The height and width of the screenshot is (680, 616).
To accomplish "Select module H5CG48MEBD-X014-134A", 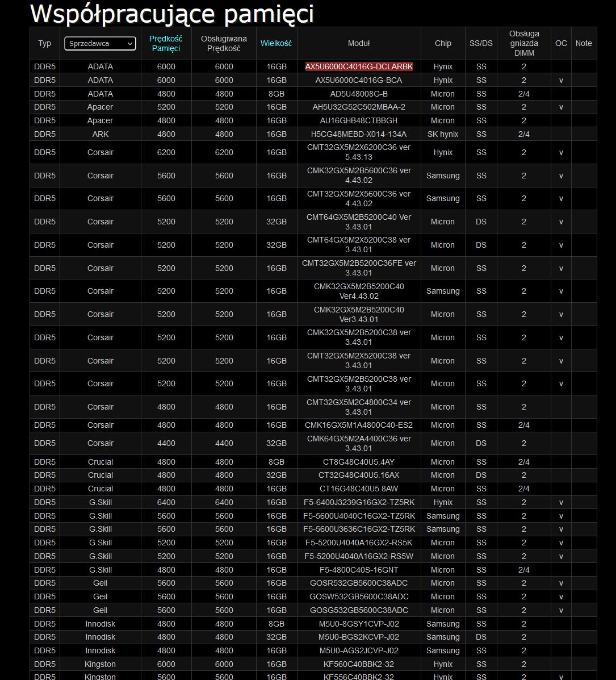I will pyautogui.click(x=359, y=134).
